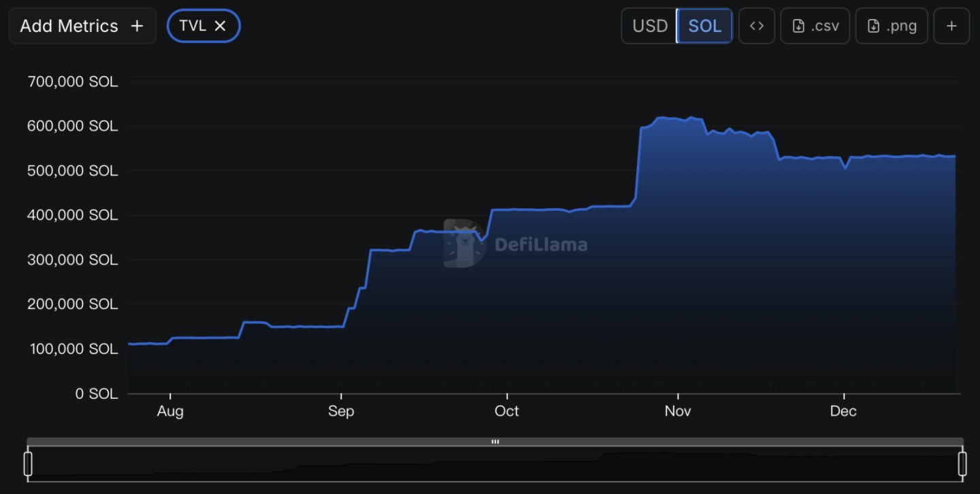This screenshot has width=980, height=494.
Task: Switch denomination to USD
Action: click(x=649, y=26)
